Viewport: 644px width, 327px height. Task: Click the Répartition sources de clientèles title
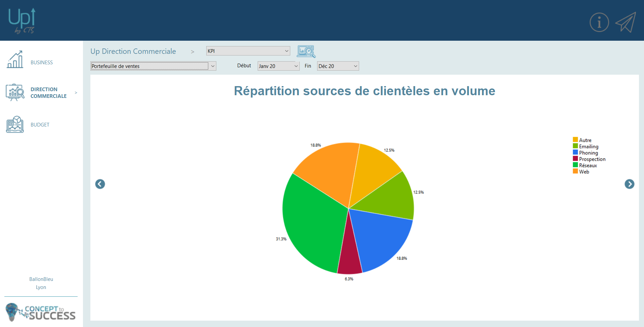click(364, 91)
